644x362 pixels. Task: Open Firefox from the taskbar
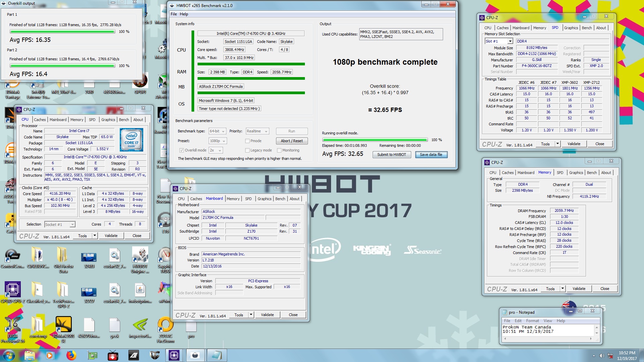click(x=71, y=355)
